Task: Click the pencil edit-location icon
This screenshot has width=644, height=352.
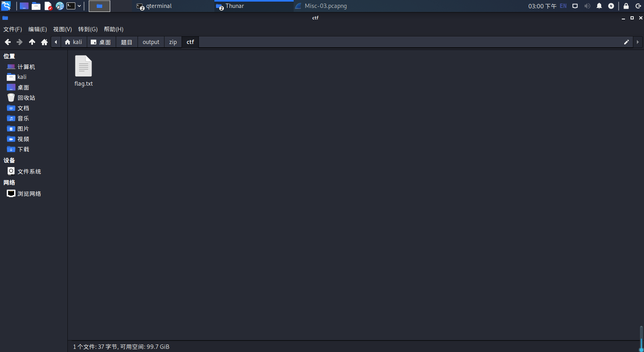Action: click(x=627, y=42)
